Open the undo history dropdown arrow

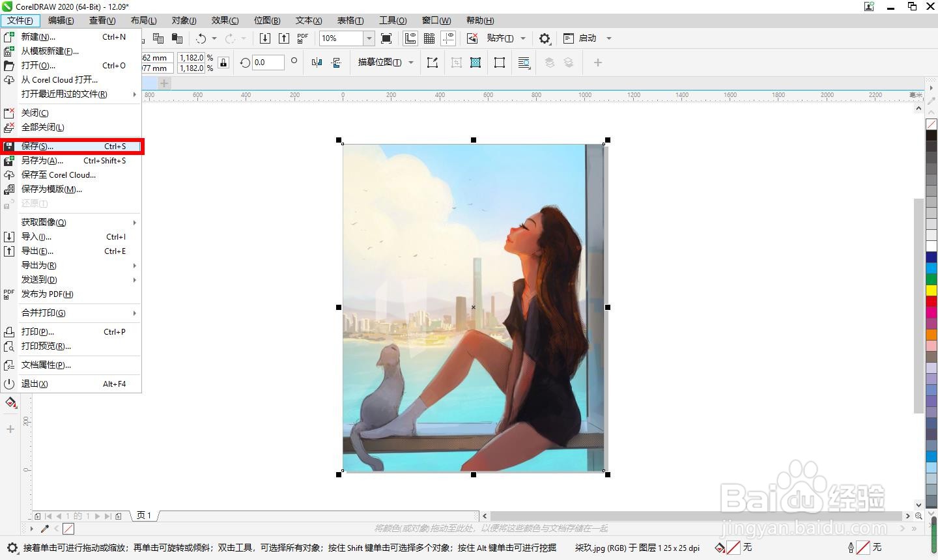[214, 38]
